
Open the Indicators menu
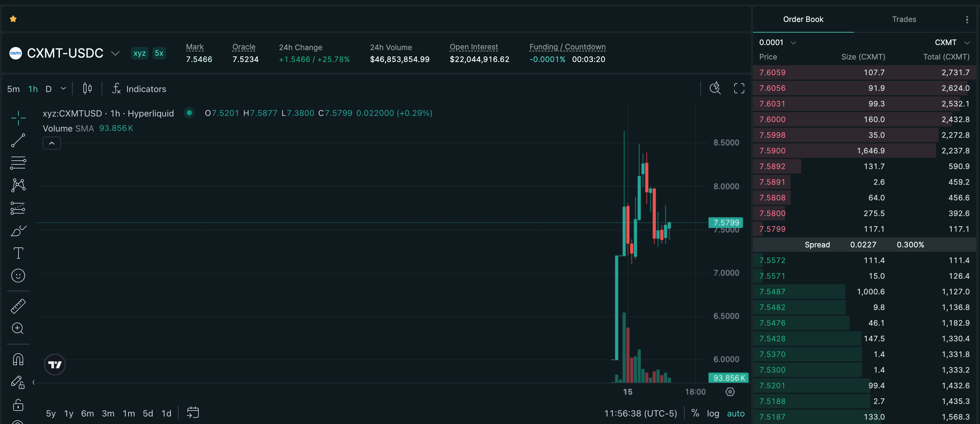click(139, 89)
